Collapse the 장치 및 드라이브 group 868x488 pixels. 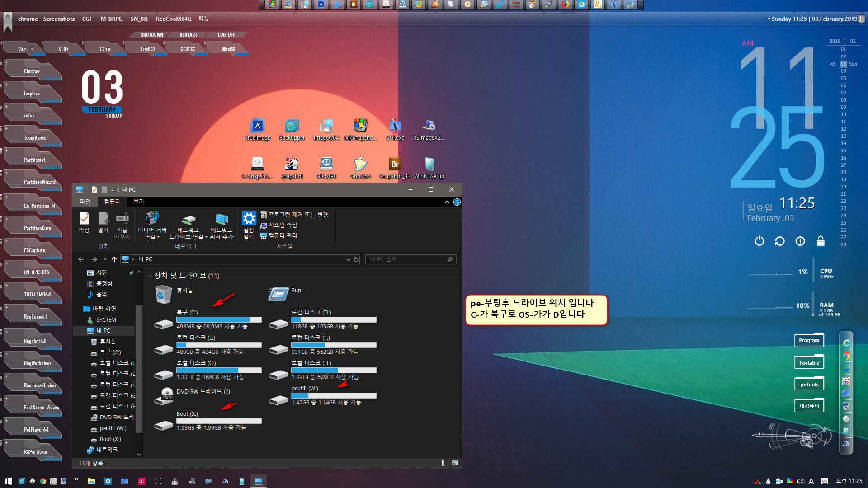tap(150, 276)
